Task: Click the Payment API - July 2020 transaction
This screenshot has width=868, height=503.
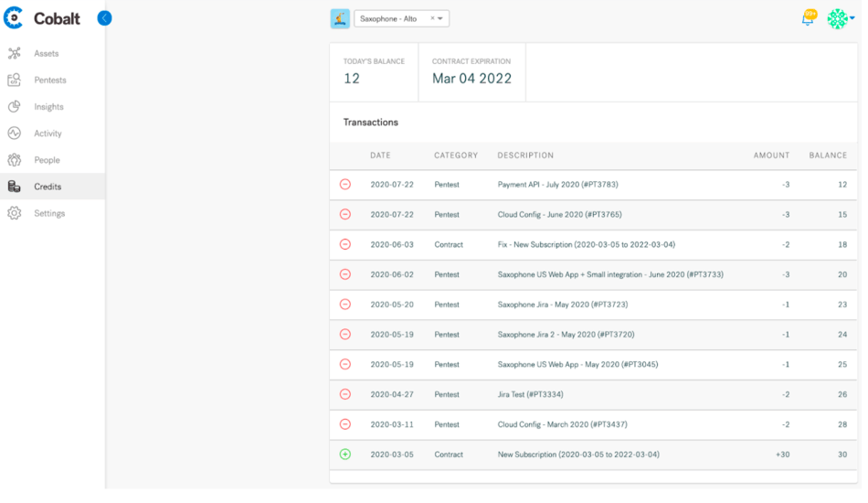Action: [x=557, y=185]
